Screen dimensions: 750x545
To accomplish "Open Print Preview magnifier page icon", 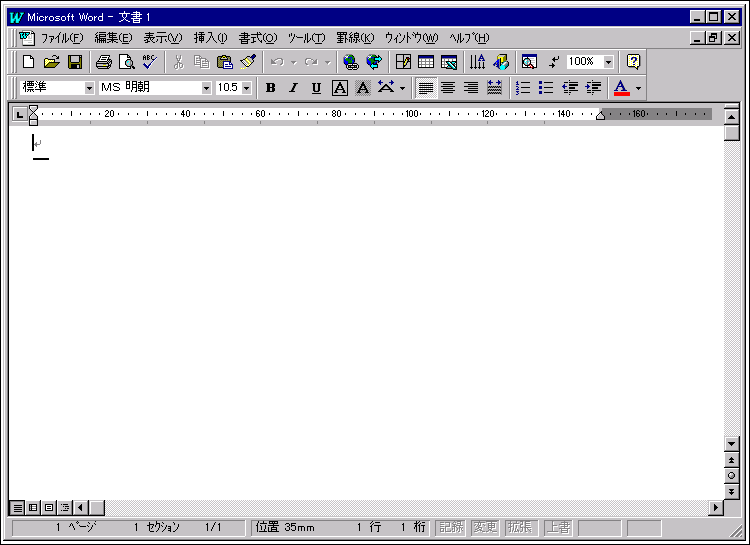I will pyautogui.click(x=127, y=62).
